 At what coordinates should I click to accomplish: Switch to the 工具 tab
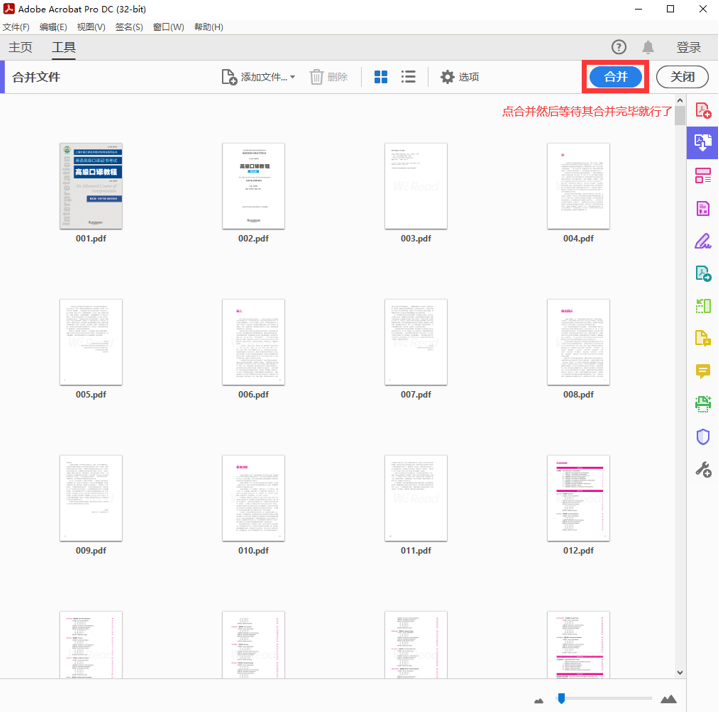click(64, 47)
